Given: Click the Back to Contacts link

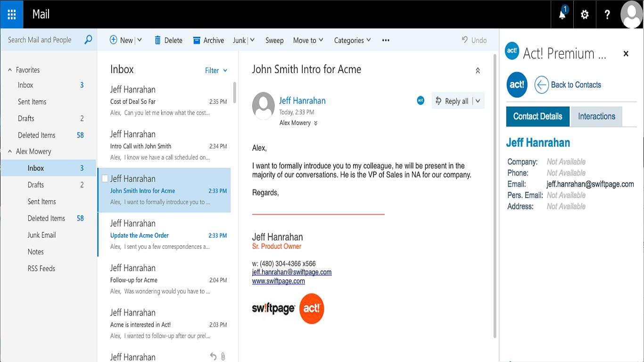Looking at the screenshot, I should 576,85.
